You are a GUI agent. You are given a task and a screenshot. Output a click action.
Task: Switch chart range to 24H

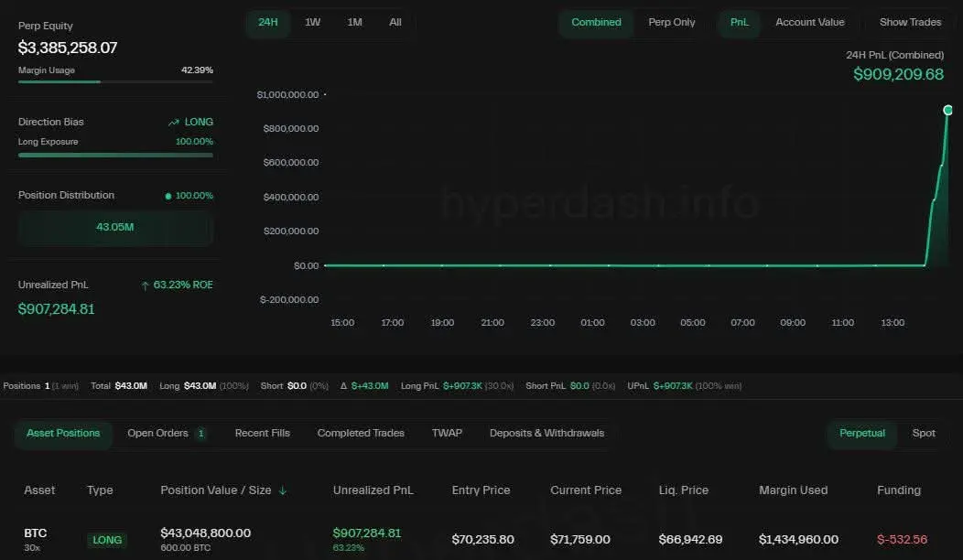268,22
